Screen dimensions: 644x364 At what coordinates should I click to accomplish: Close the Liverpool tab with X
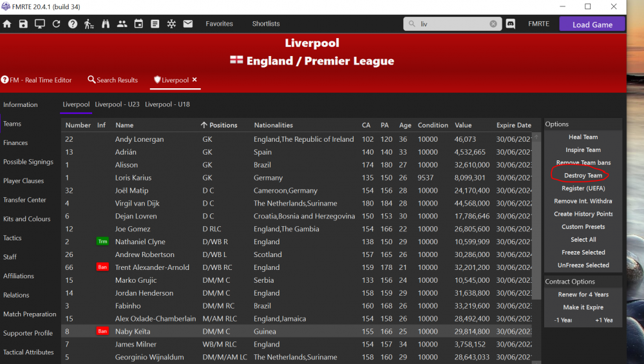194,80
